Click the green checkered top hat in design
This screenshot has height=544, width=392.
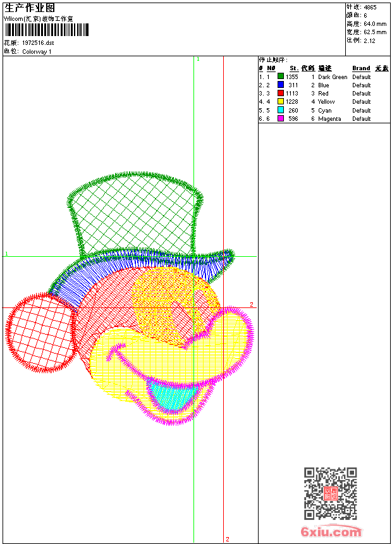pyautogui.click(x=135, y=213)
